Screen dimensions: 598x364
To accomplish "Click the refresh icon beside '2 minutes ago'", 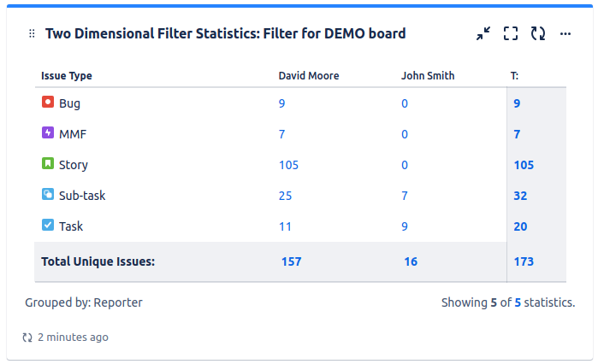I will coord(27,338).
